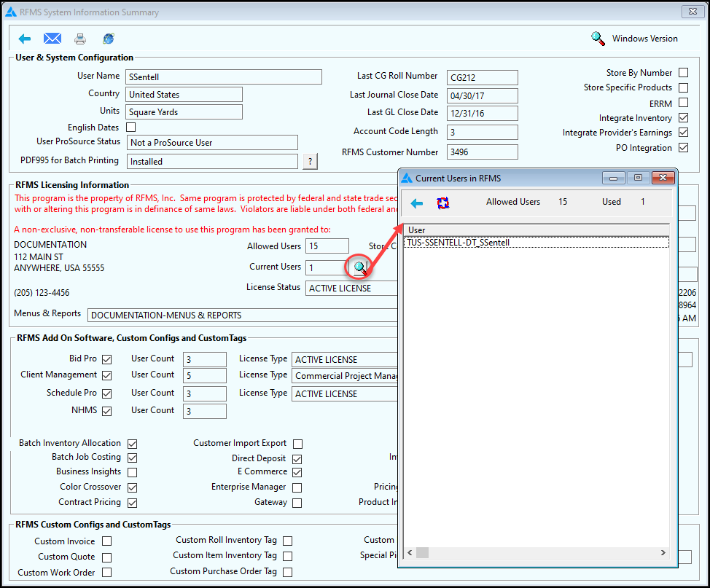Viewport: 710px width, 588px height.
Task: Click the Allowed Users field showing 15
Action: (x=327, y=246)
